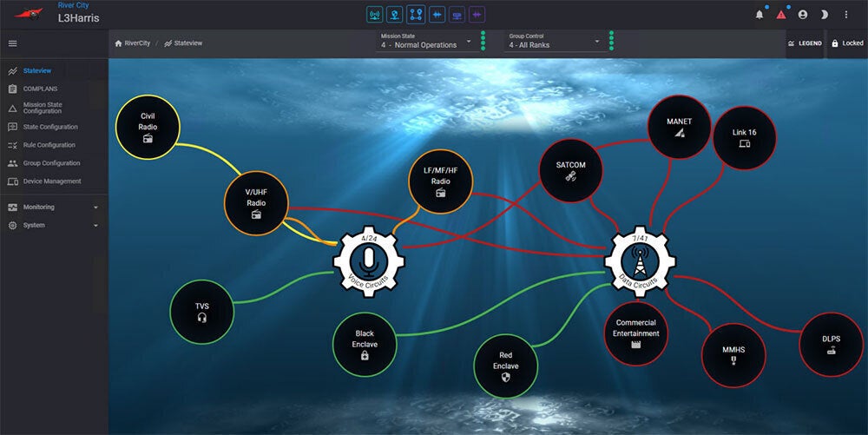Click the Stateview breadcrumb
Image resolution: width=868 pixels, height=435 pixels.
tap(183, 43)
